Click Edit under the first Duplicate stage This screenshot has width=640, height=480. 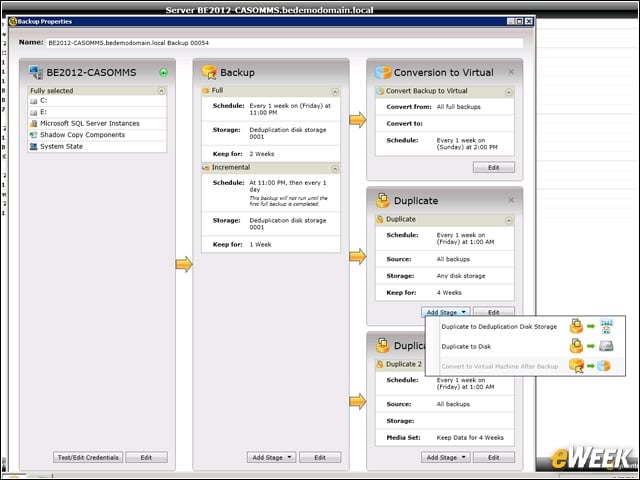[x=494, y=312]
